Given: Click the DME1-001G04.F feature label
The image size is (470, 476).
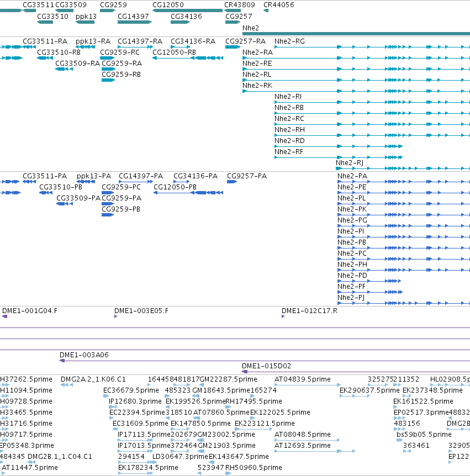Looking at the screenshot, I should pyautogui.click(x=30, y=311).
